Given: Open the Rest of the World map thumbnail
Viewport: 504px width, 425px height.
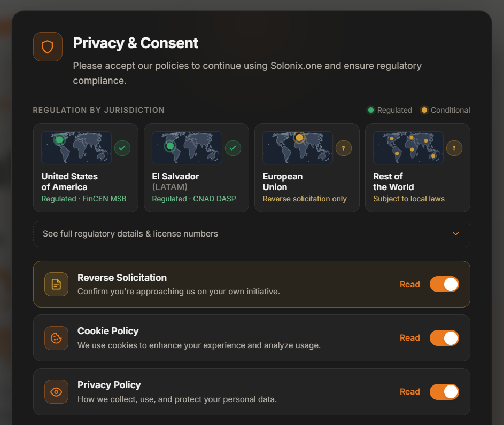Looking at the screenshot, I should point(408,148).
